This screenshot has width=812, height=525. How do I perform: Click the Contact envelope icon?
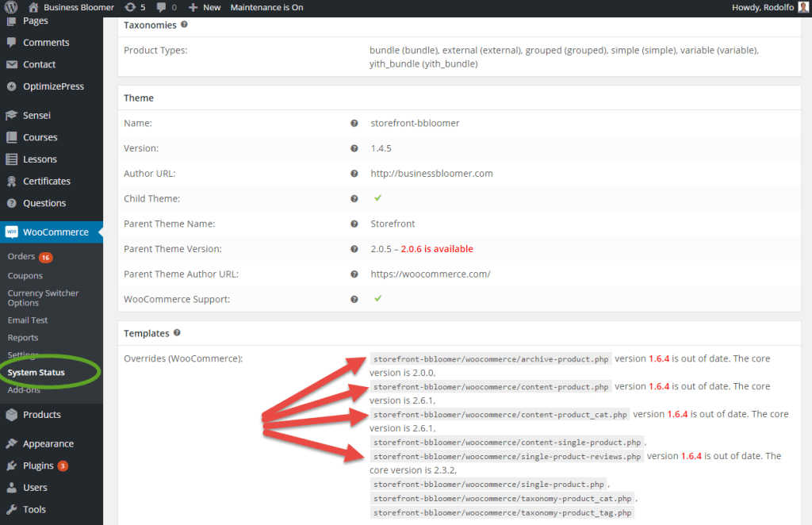click(11, 64)
